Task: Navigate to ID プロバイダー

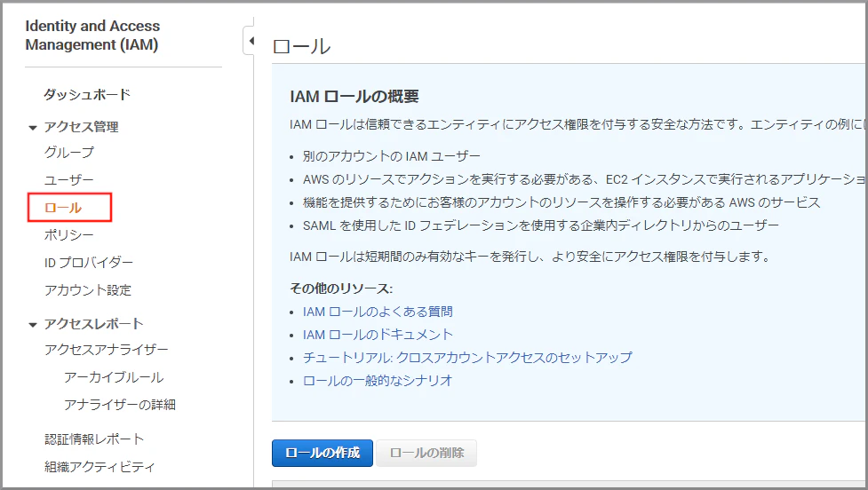Action: pyautogui.click(x=89, y=262)
